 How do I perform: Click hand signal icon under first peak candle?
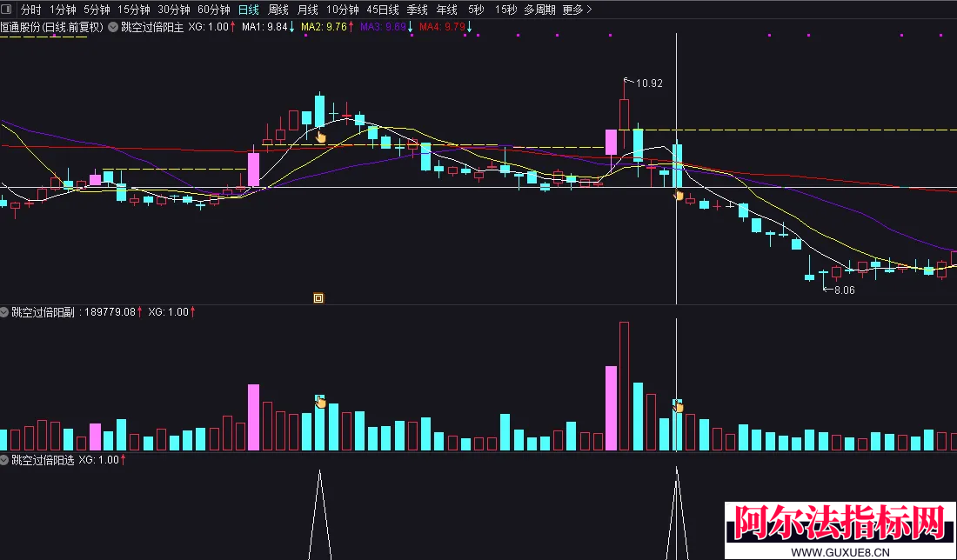(321, 137)
